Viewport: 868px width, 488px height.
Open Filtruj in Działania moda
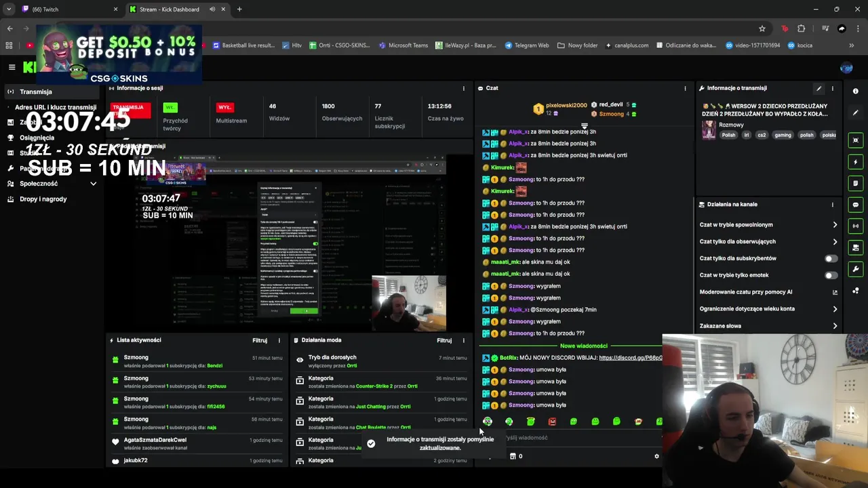444,340
